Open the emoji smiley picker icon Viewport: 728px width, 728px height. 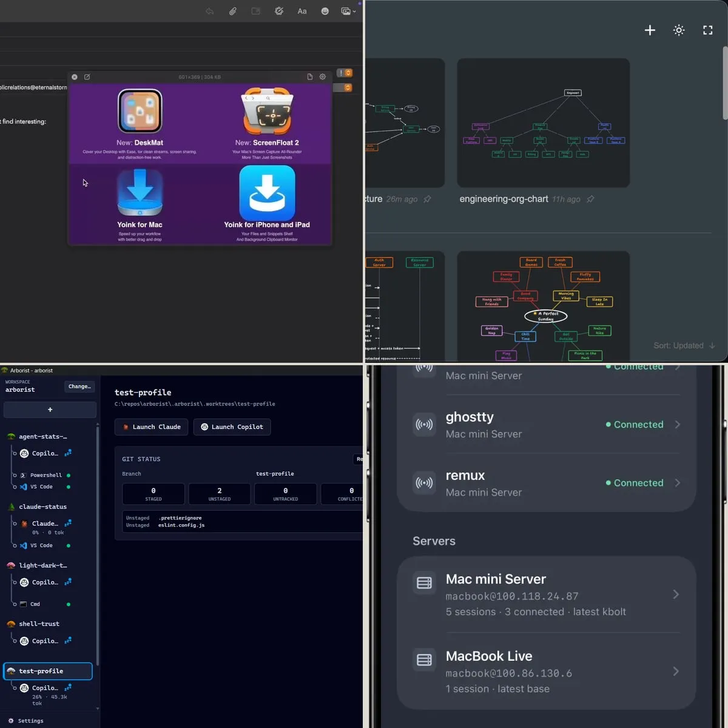[325, 11]
